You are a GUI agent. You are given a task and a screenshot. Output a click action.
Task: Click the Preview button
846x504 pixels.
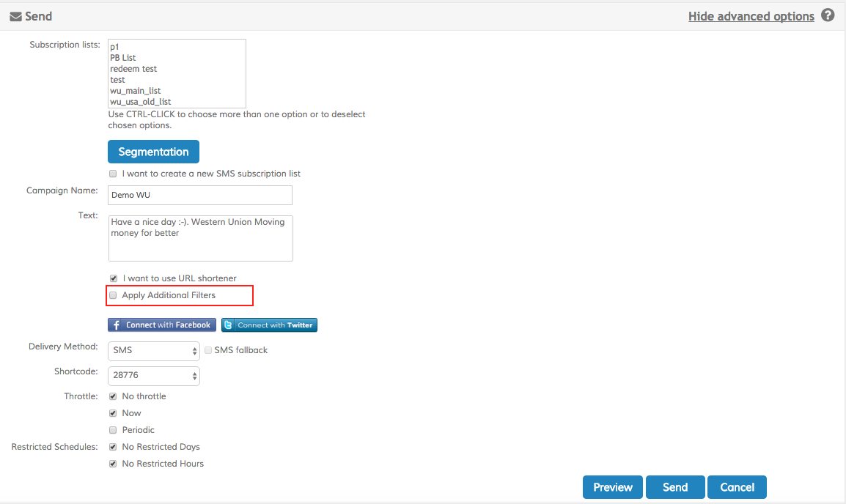click(x=612, y=487)
